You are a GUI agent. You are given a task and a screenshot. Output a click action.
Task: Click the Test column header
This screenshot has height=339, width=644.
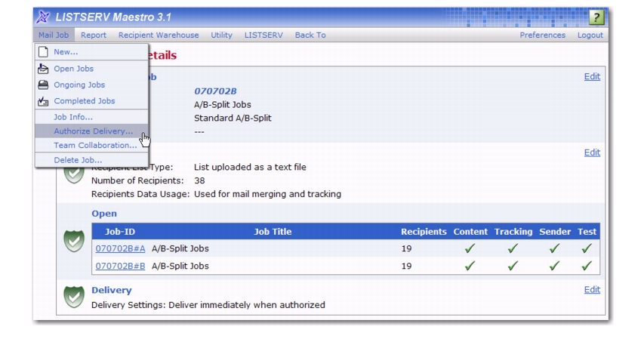[587, 232]
